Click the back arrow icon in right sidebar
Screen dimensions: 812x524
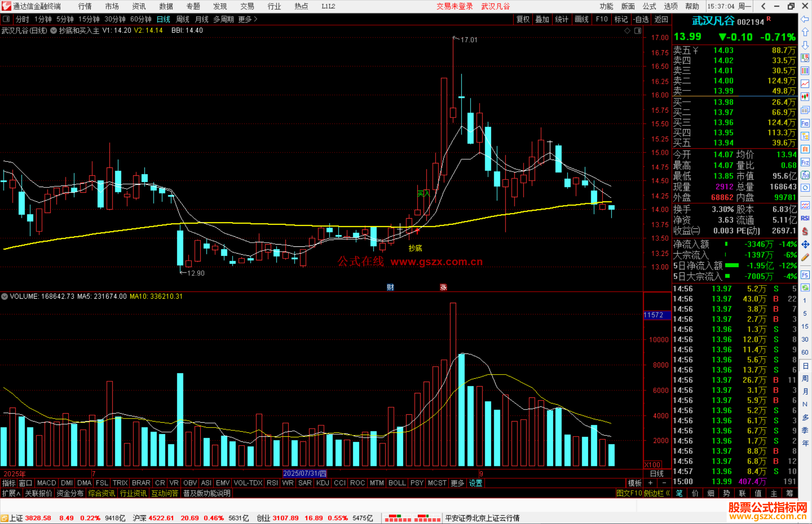[805, 19]
